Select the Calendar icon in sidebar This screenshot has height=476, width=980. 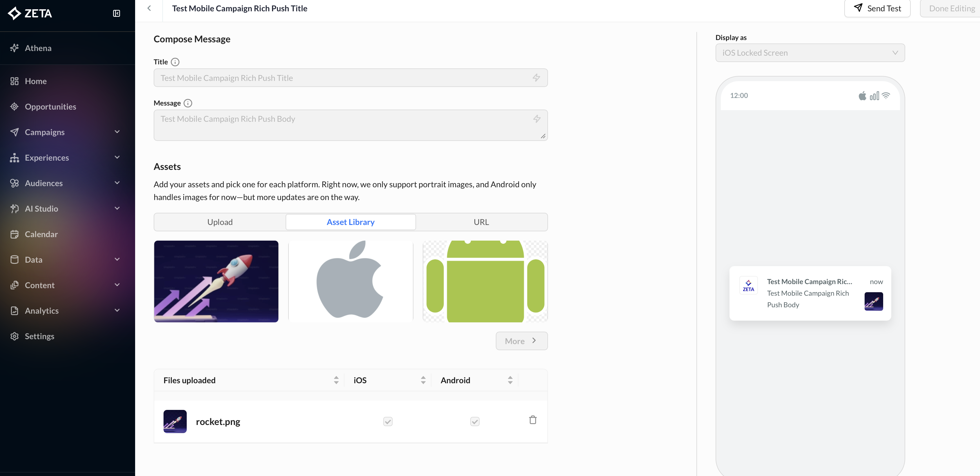click(14, 234)
